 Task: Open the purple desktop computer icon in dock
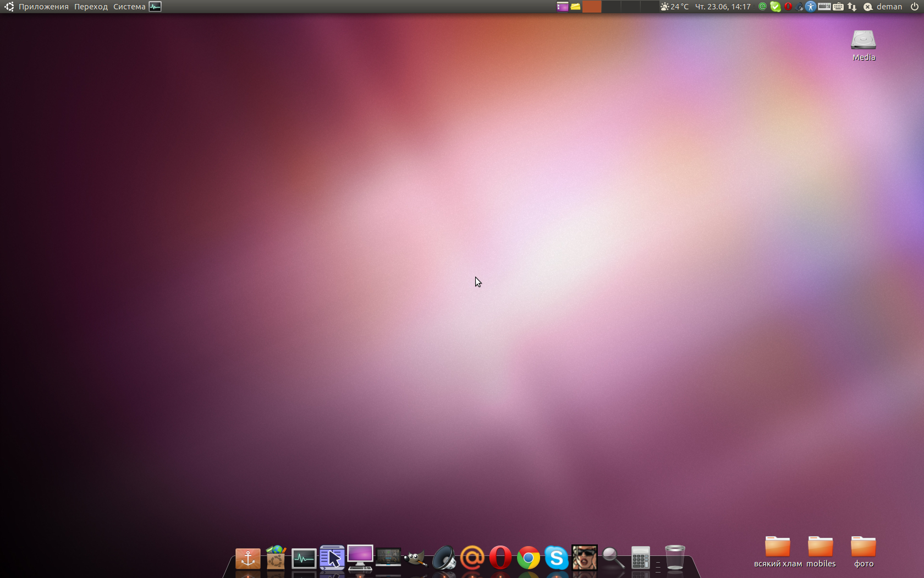coord(360,558)
